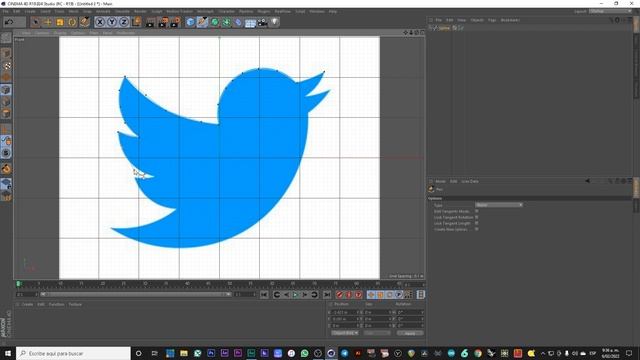Image resolution: width=640 pixels, height=360 pixels.
Task: Click the Viewport Solo icon in the left toolbar
Action: click(x=6, y=153)
